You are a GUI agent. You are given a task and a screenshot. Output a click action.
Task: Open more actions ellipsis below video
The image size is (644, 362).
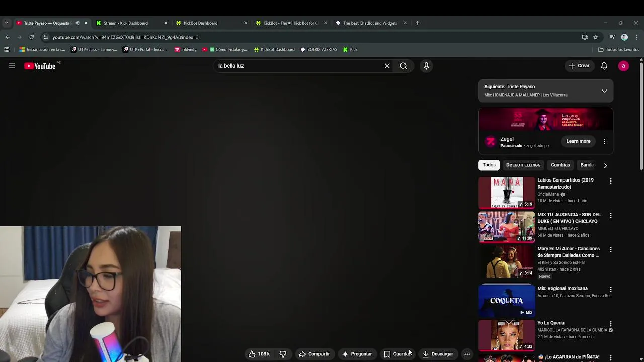(467, 354)
